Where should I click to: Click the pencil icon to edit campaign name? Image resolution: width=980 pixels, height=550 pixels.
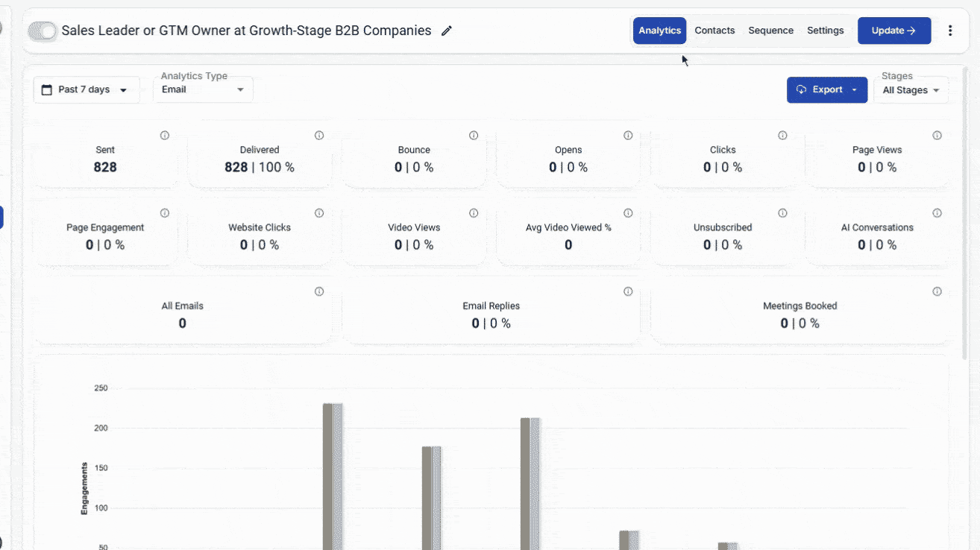point(447,31)
